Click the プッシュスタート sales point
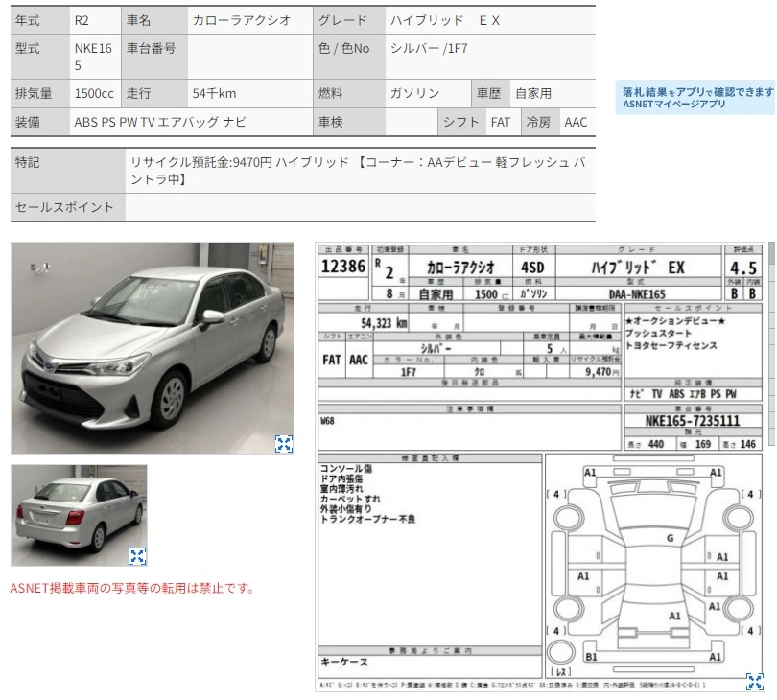 (x=658, y=334)
